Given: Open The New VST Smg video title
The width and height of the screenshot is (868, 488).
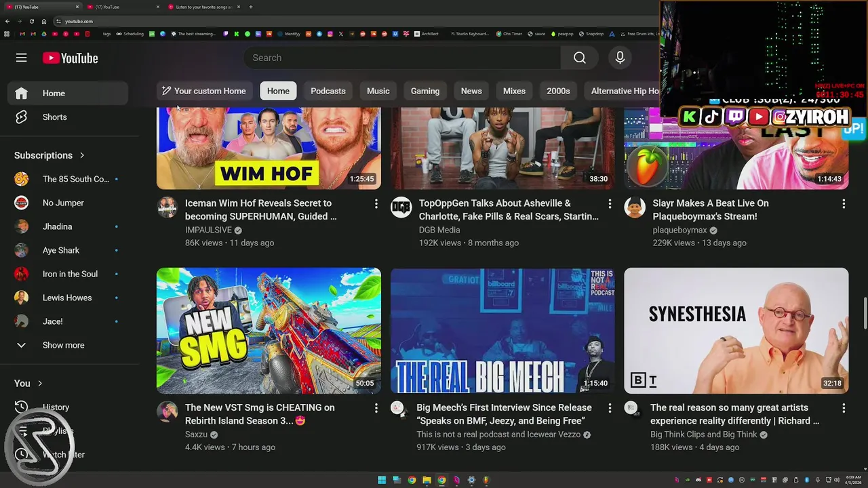Looking at the screenshot, I should click(x=260, y=414).
